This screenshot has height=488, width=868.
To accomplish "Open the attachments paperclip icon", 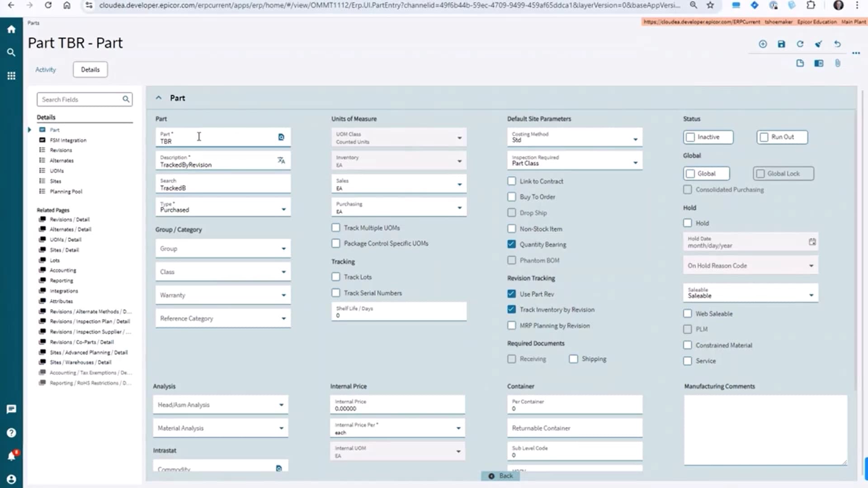I will pyautogui.click(x=837, y=63).
